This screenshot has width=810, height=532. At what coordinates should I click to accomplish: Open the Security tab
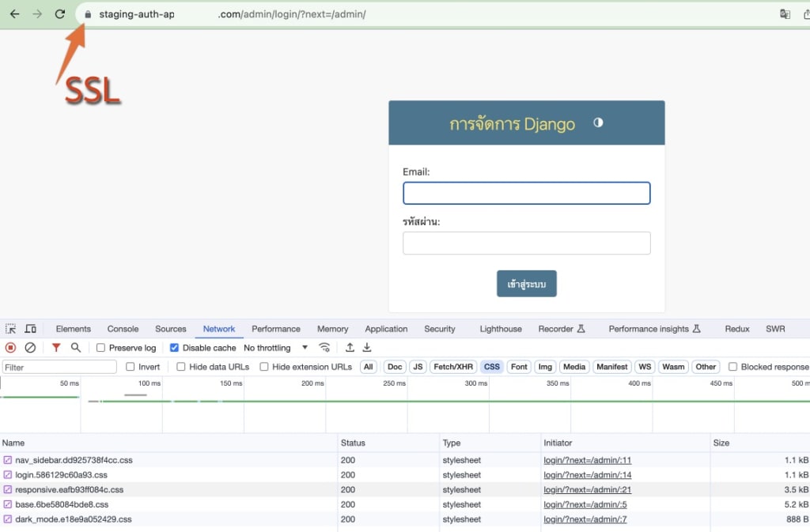click(x=440, y=329)
